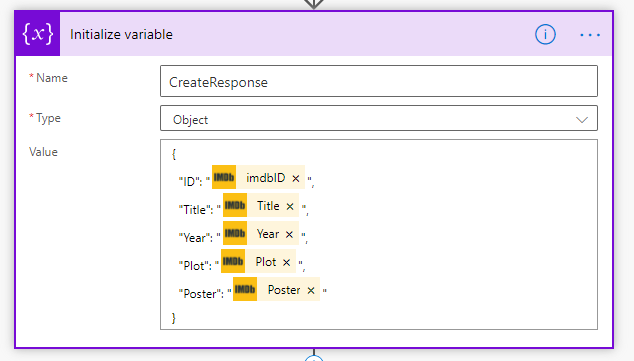
Task: Click the opening brace in Value box
Action: [174, 154]
